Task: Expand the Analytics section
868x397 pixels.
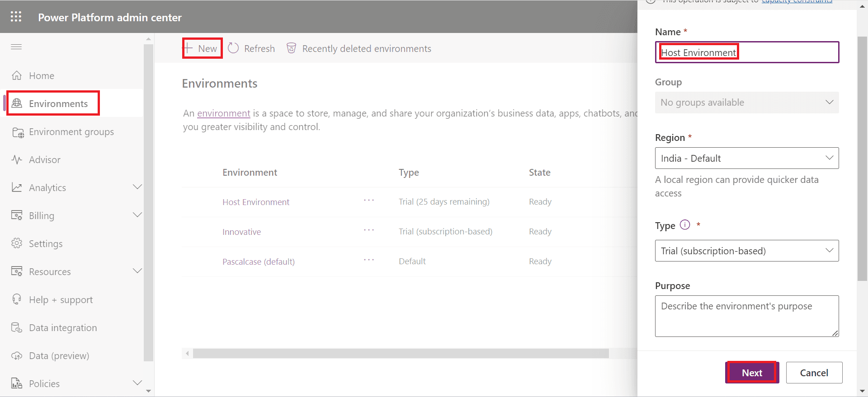Action: (x=137, y=187)
